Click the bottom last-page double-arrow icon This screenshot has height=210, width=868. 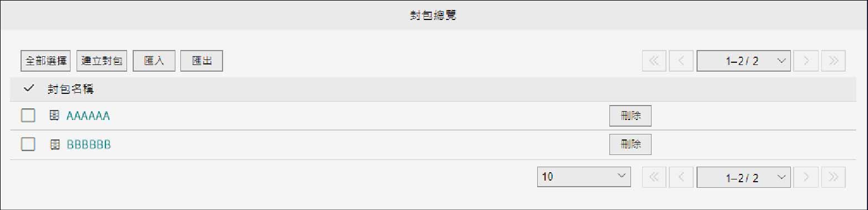point(834,177)
